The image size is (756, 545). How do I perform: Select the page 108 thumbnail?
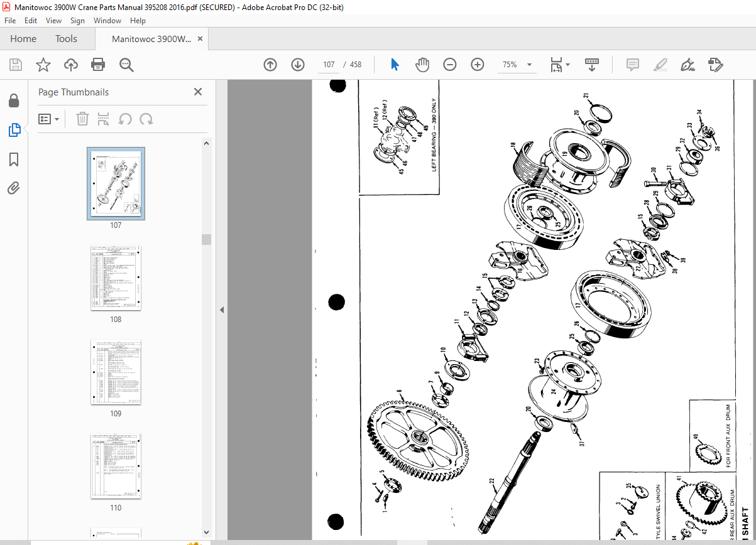coord(116,278)
